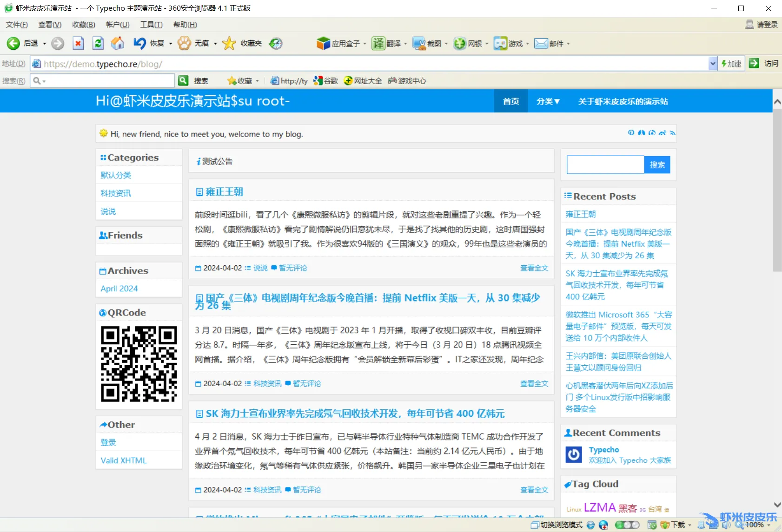Open the 收藏夹 favorites star icon
782x532 pixels.
click(x=229, y=43)
